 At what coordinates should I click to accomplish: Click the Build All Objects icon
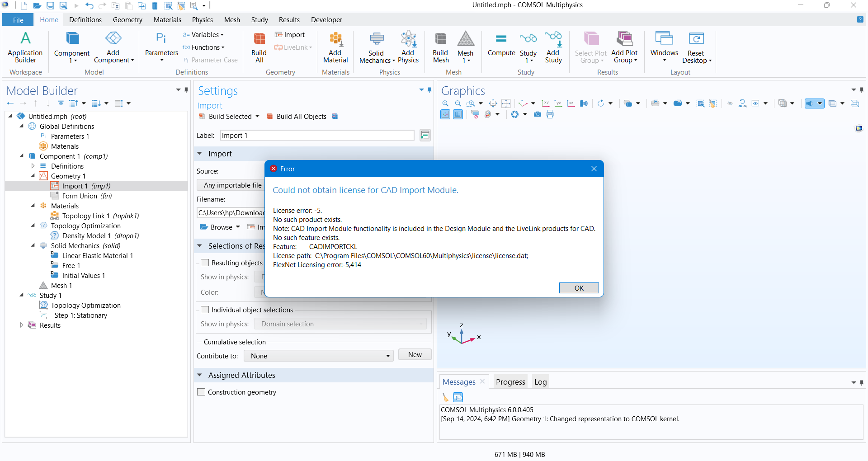click(270, 116)
